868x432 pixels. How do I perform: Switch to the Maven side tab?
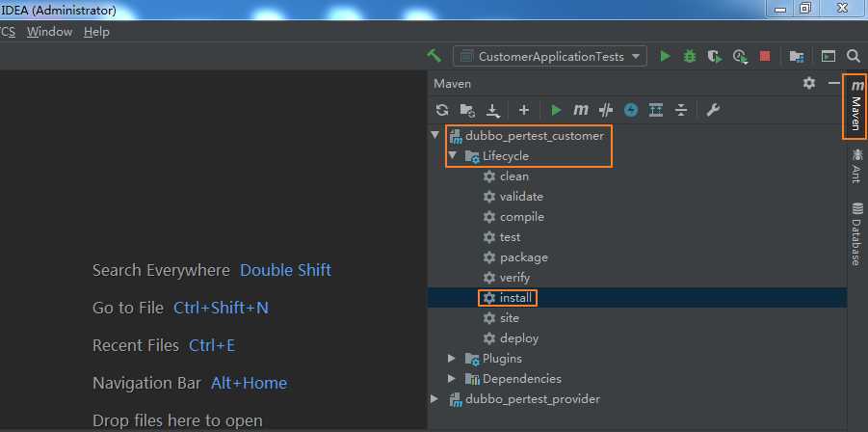coord(855,106)
